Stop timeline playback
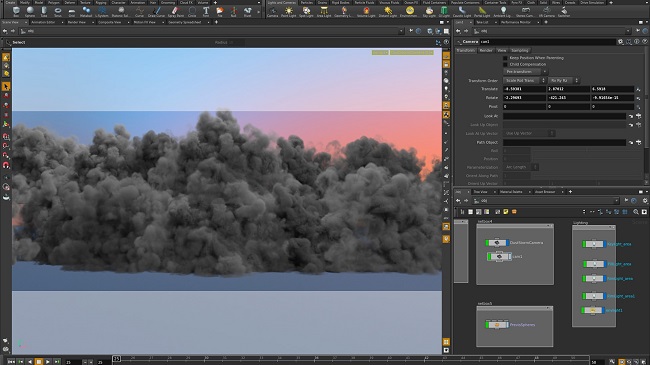This screenshot has height=365, width=650. click(x=39, y=362)
